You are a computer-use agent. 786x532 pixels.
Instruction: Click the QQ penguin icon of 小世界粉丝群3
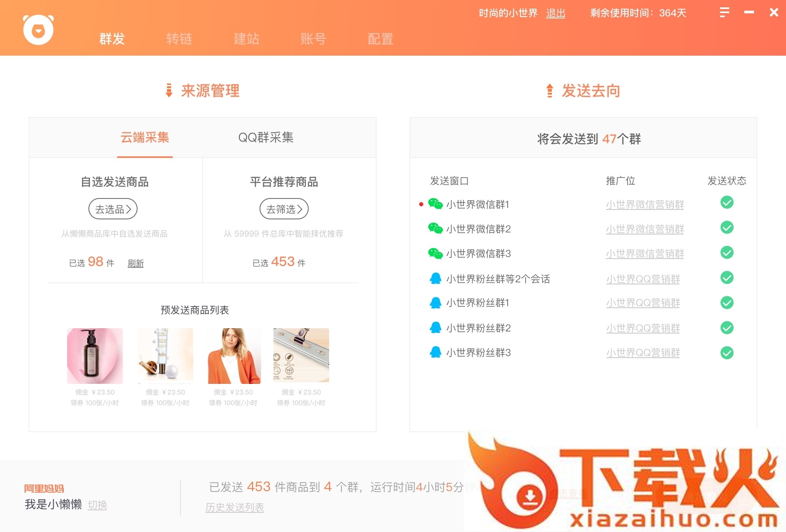tap(435, 352)
